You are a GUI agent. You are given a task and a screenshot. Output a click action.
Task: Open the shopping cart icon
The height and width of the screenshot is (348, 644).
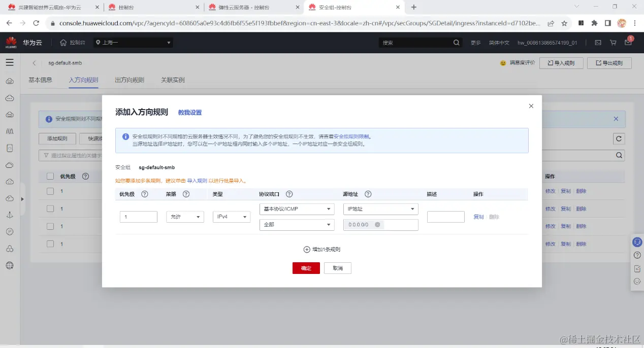(x=613, y=43)
